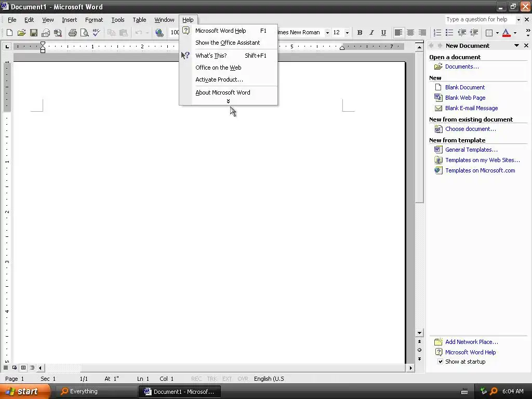
Task: Print the document with printer icon
Action: click(72, 33)
